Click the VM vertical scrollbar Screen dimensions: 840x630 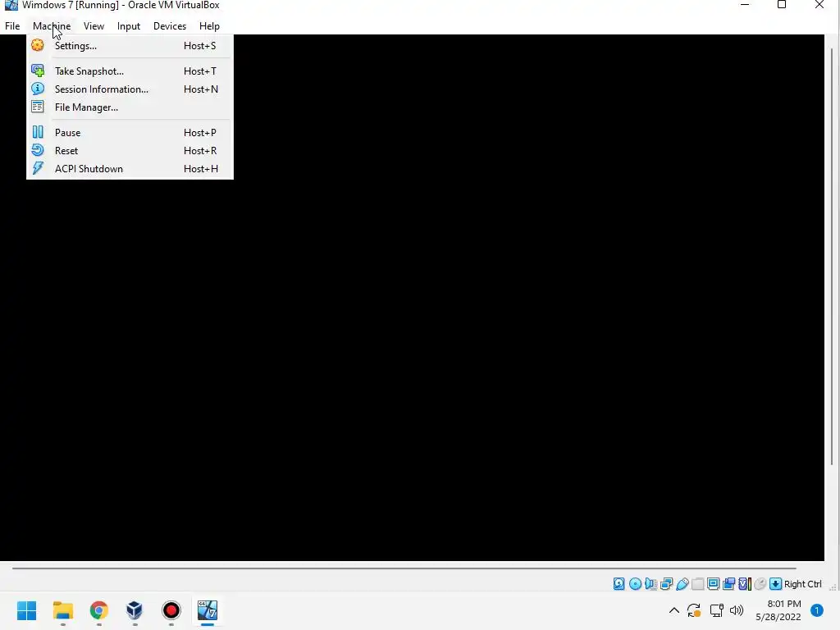832,256
